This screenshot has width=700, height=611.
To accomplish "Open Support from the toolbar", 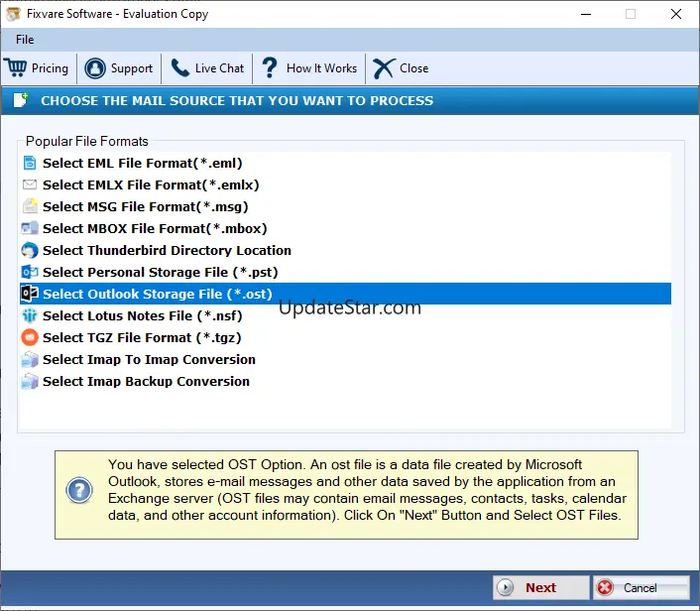I will pyautogui.click(x=119, y=68).
